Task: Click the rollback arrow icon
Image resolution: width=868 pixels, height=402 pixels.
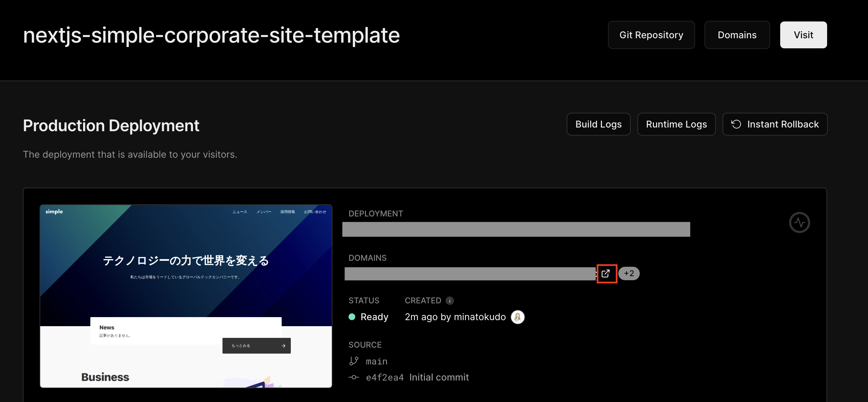Action: 736,124
